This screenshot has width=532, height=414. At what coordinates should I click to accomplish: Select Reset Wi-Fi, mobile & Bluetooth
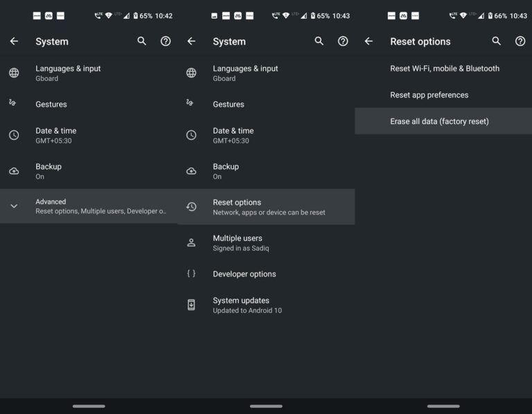[x=444, y=69]
